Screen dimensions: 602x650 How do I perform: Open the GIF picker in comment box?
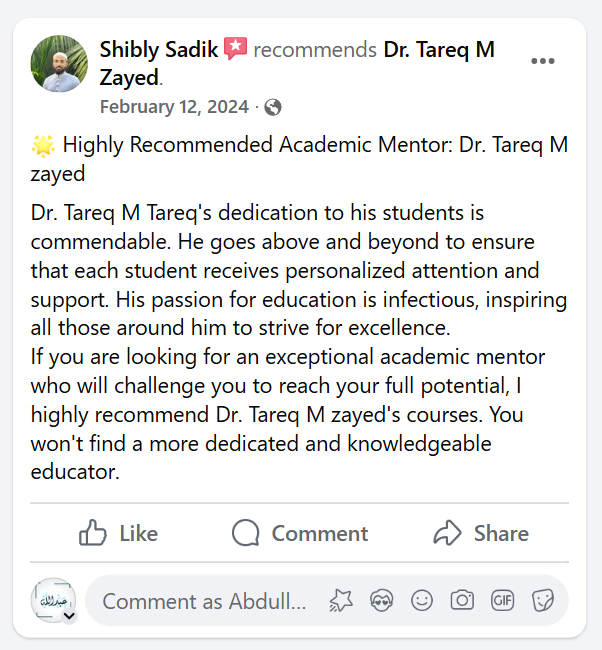502,600
